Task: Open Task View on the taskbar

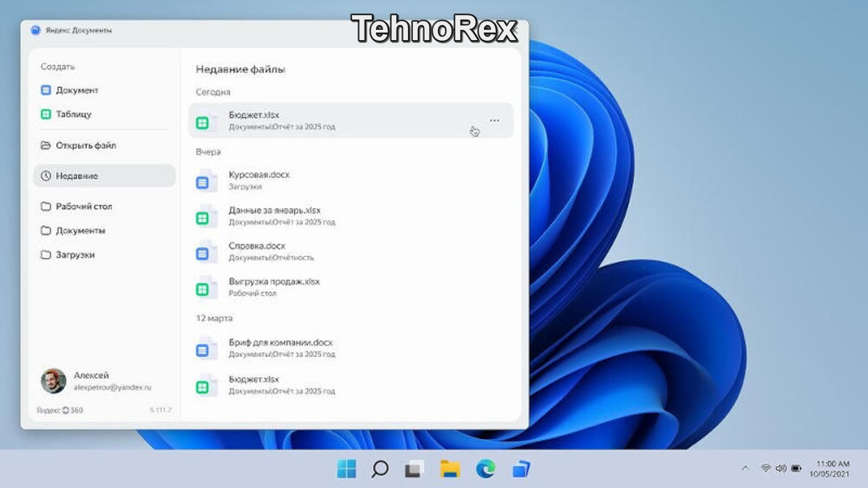Action: point(414,468)
